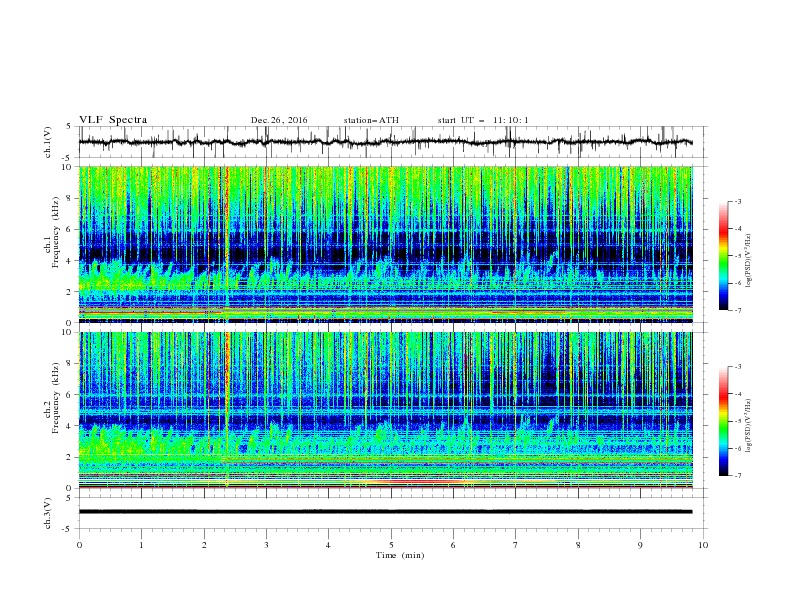792x612 pixels.
Task: Click the time axis tick label "2"
Action: [x=204, y=545]
